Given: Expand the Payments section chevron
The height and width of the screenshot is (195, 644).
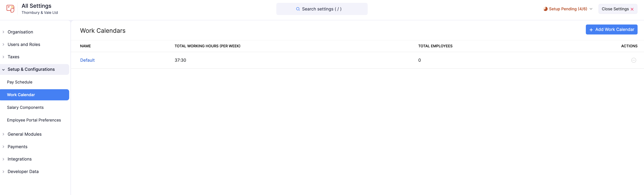Looking at the screenshot, I should 3,147.
